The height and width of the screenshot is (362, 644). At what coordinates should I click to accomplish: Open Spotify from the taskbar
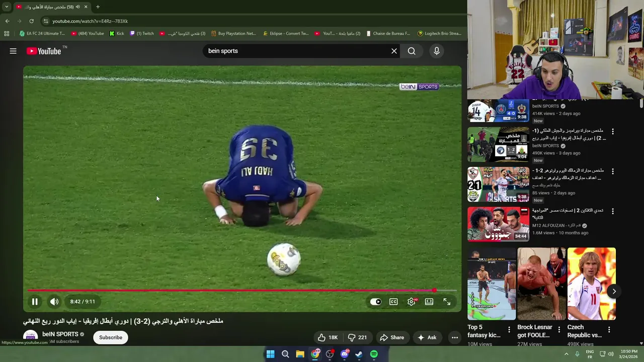[x=374, y=354]
